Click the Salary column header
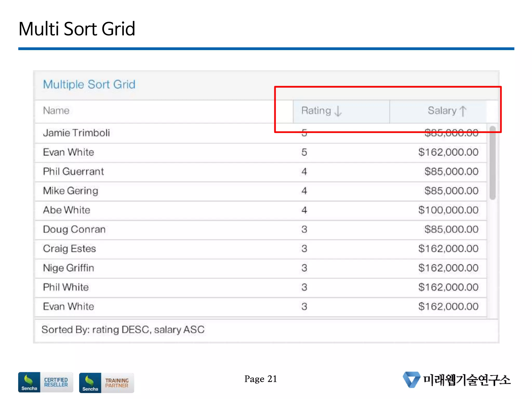Viewport: 532px width, 399px height. pyautogui.click(x=442, y=111)
